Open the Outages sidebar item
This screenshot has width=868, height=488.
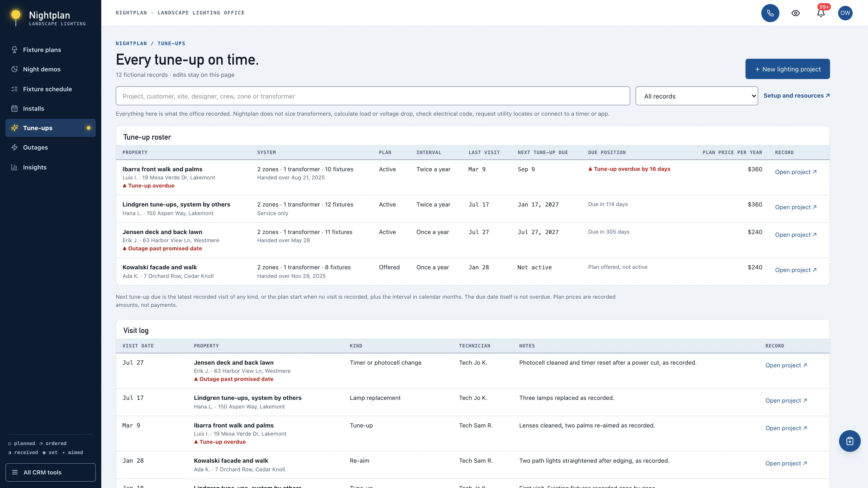[x=51, y=148]
